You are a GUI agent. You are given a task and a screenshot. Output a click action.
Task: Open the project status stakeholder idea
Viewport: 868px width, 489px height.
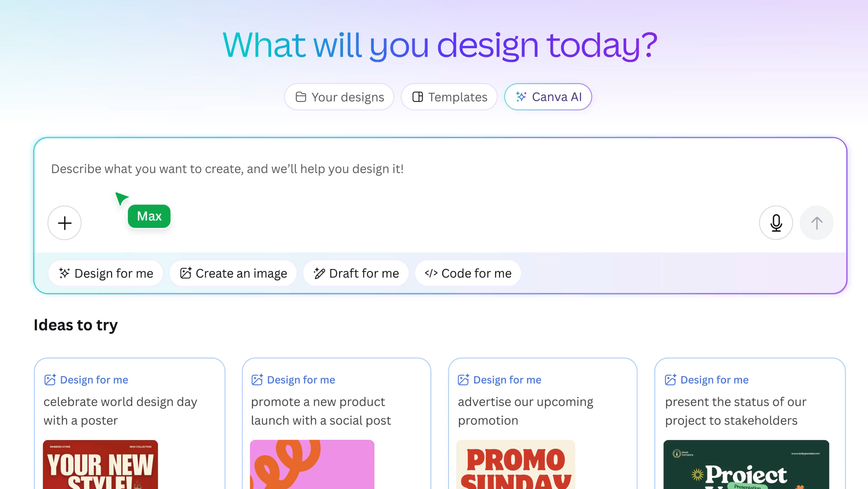(706, 380)
